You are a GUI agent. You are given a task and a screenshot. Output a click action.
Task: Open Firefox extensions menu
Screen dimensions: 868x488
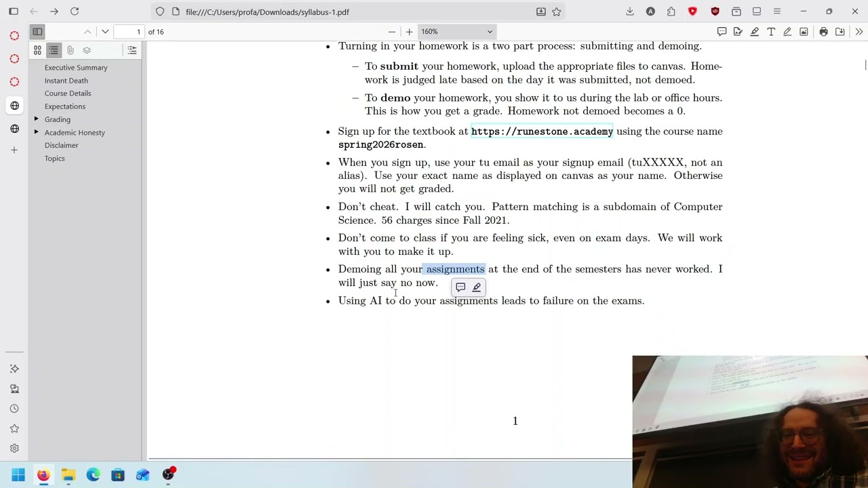tap(671, 12)
